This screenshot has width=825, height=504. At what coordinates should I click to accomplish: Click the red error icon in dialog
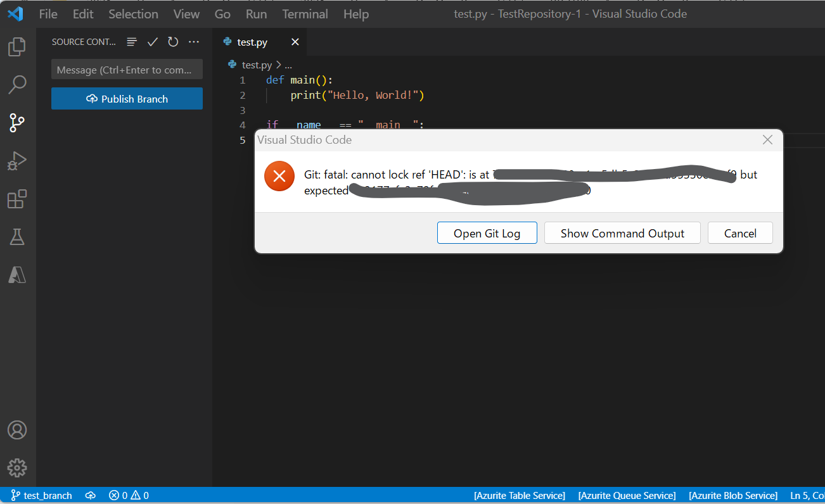[x=279, y=176]
